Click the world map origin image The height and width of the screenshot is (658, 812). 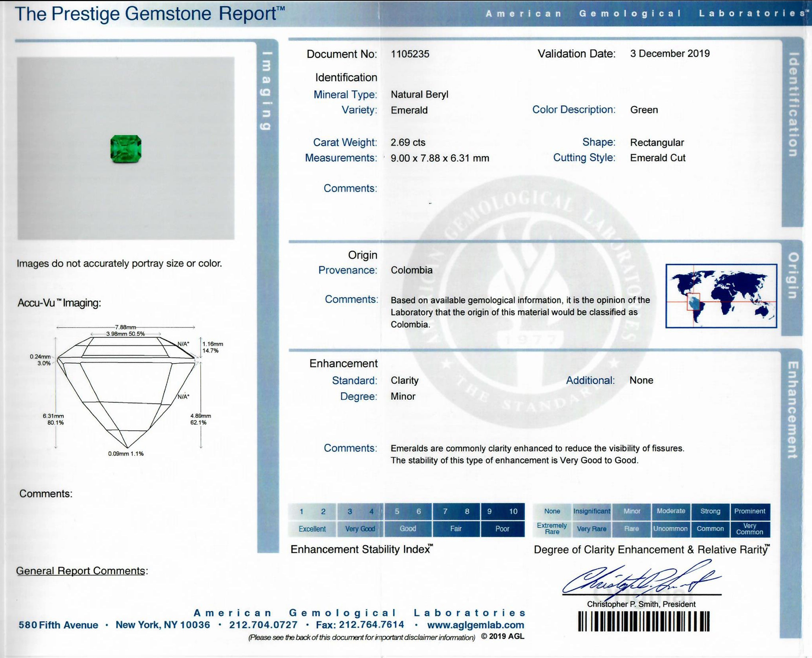pos(721,296)
